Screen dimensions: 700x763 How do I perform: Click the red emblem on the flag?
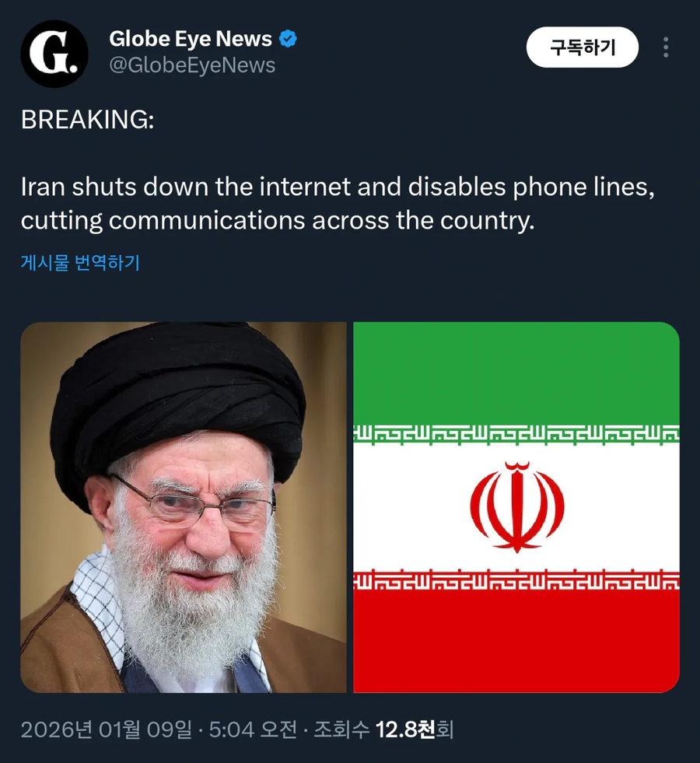pyautogui.click(x=516, y=507)
